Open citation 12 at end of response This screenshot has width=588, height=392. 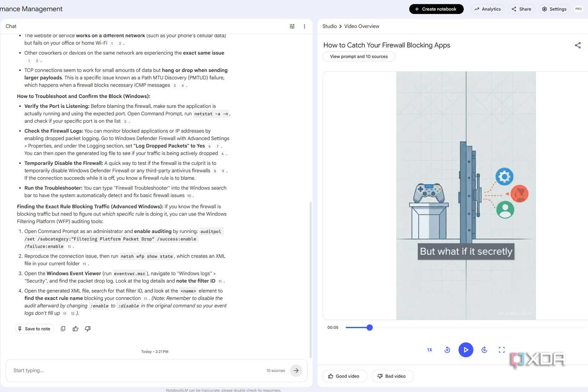click(x=72, y=314)
